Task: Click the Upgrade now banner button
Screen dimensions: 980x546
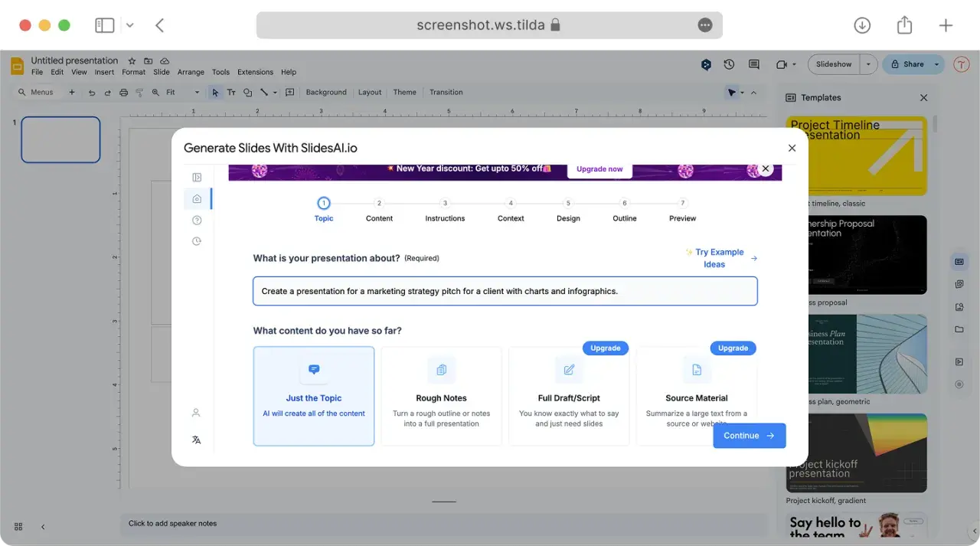Action: pyautogui.click(x=599, y=169)
